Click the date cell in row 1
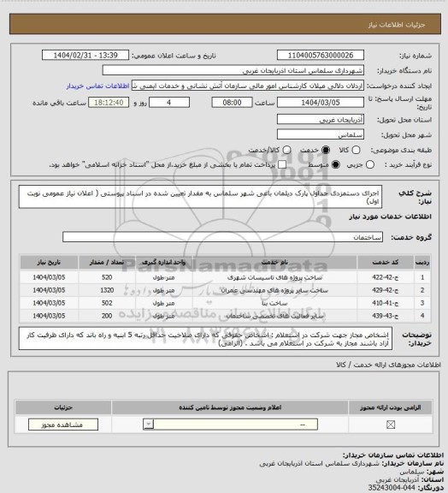Viewport: 448px width, 493px height. 49,277
